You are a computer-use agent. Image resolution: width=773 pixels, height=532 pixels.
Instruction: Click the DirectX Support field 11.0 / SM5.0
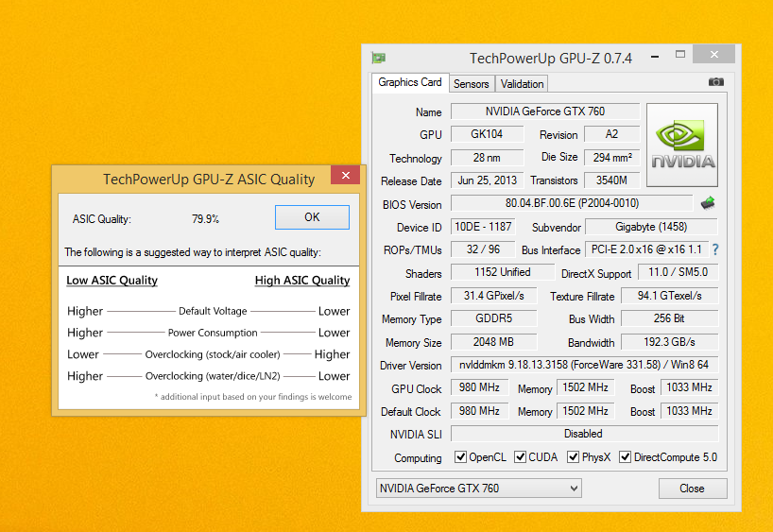678,272
